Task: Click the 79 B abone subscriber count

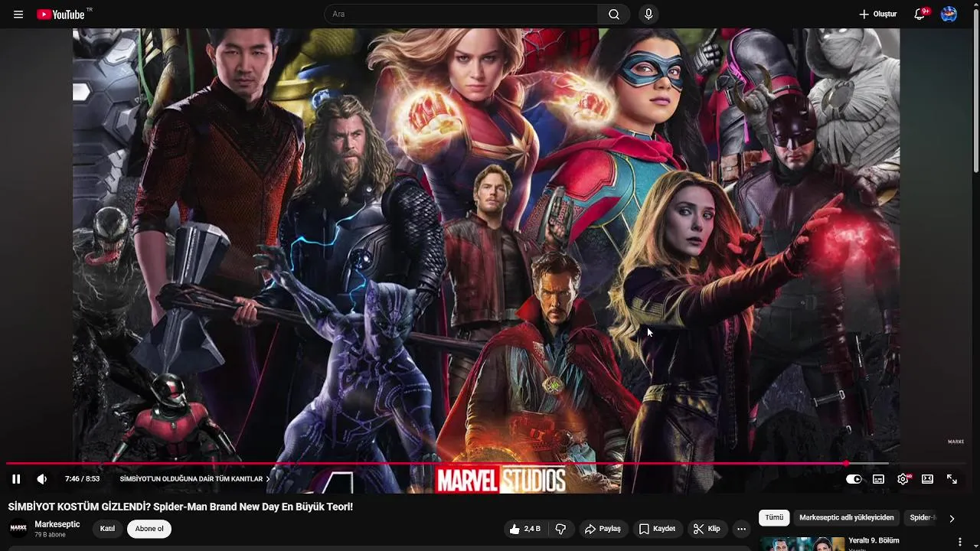Action: pyautogui.click(x=50, y=535)
